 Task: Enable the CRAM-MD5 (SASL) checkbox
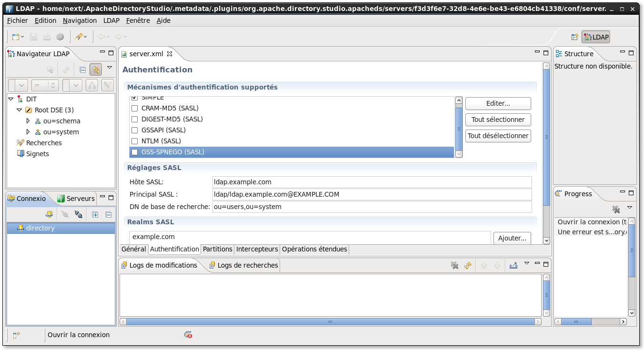[x=134, y=108]
